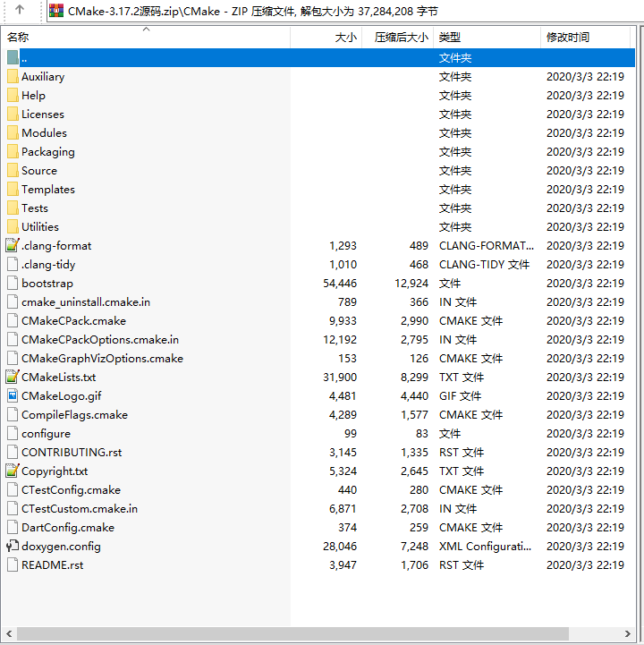Select the README.rst file name
The height and width of the screenshot is (645, 644).
[53, 564]
